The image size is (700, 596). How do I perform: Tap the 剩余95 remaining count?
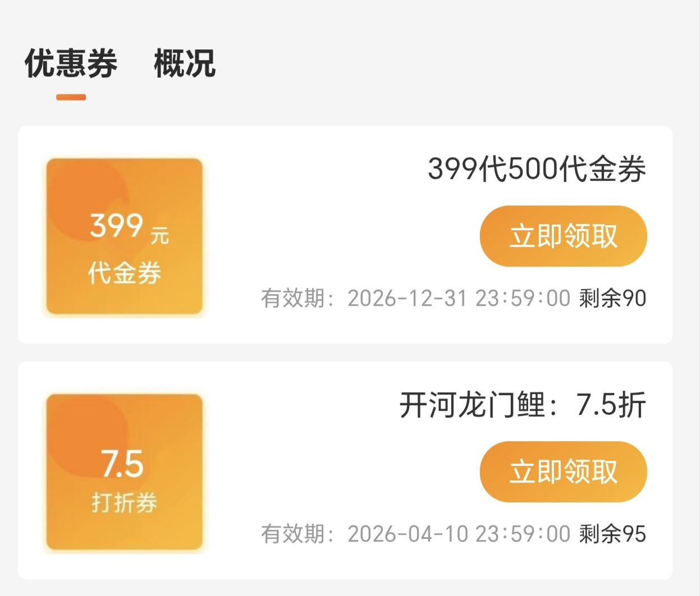coord(612,534)
